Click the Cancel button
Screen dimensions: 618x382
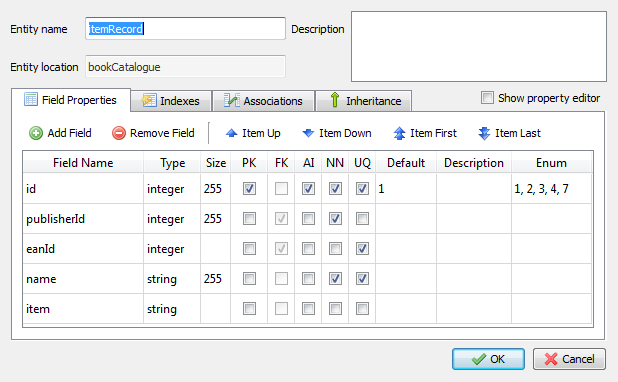pos(569,359)
